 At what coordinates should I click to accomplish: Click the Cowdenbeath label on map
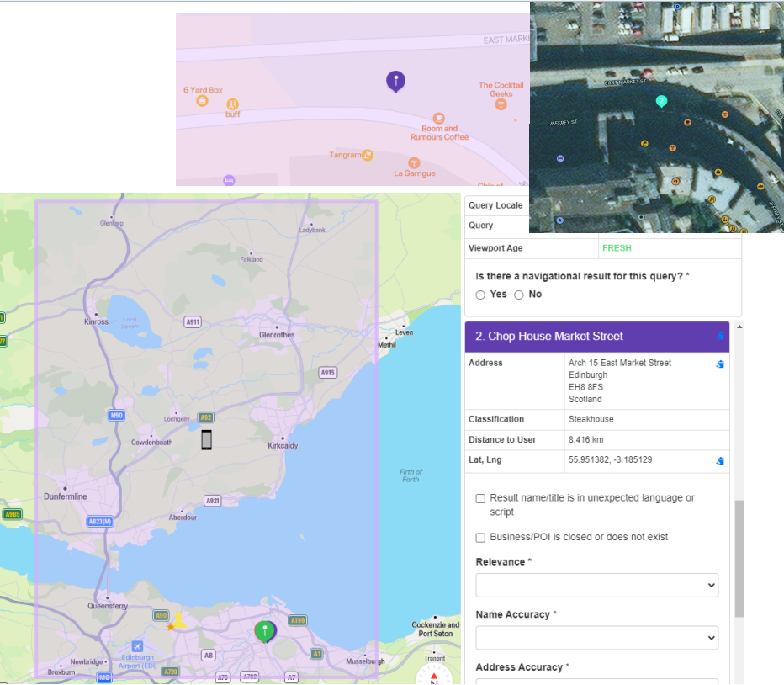click(151, 443)
